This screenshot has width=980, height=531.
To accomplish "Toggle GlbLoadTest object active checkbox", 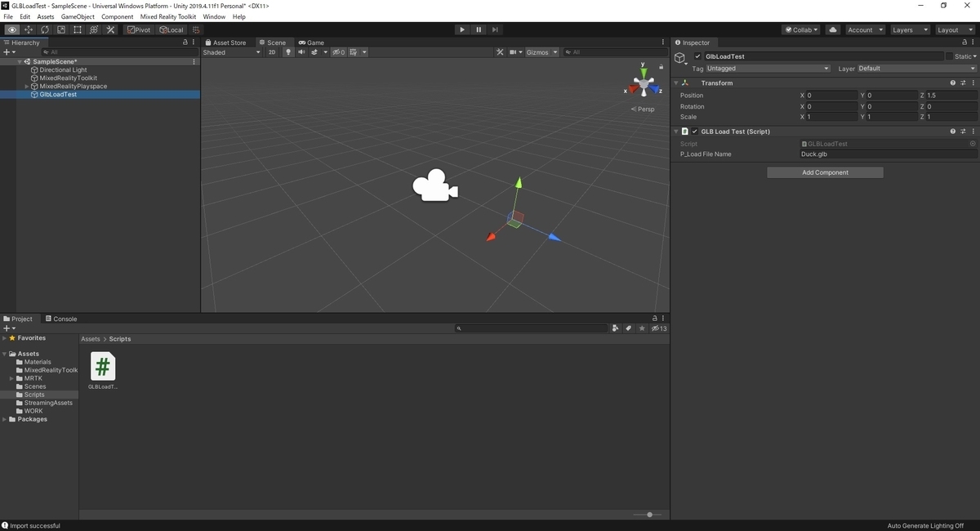I will pos(697,56).
